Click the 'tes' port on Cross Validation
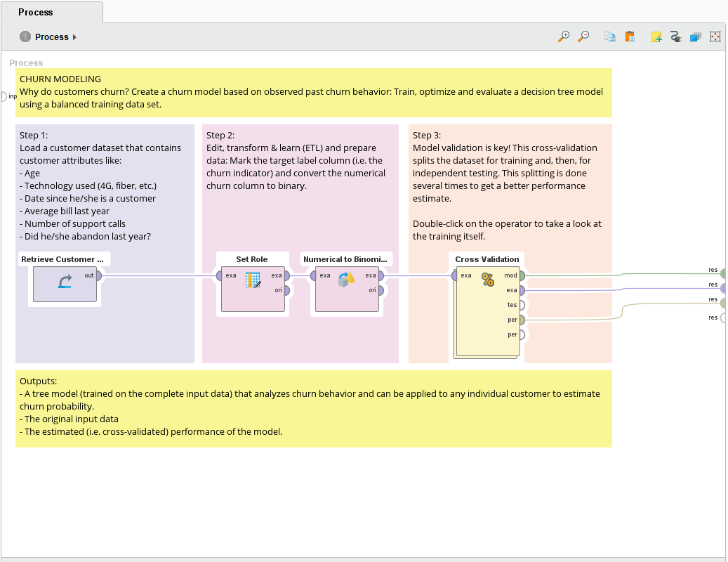 (x=521, y=306)
